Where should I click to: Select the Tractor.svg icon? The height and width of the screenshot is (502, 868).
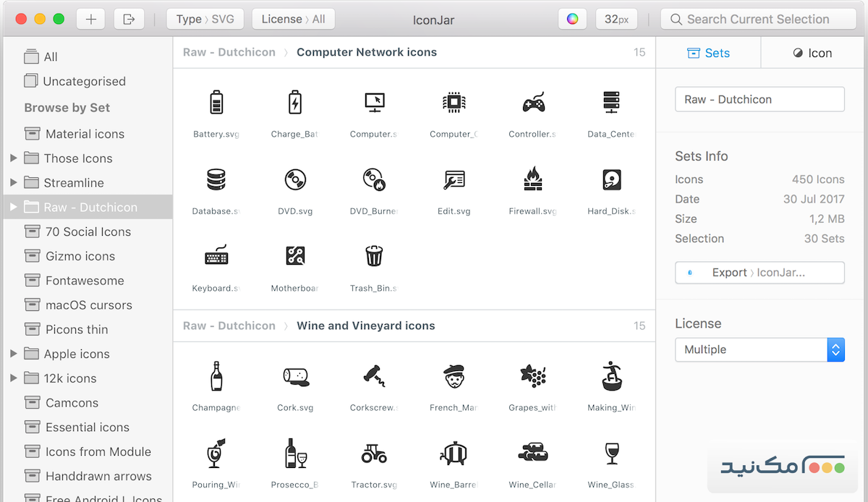[x=374, y=454]
